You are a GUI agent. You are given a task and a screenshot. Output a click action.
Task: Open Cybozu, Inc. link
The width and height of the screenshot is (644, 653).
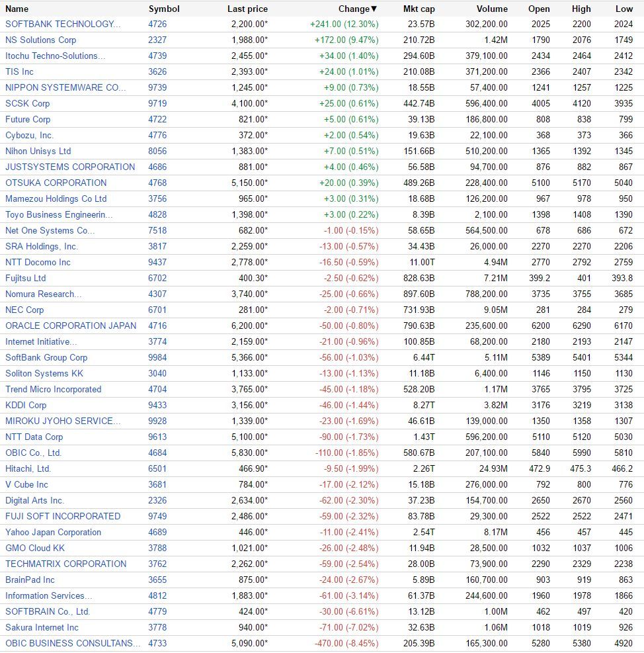pyautogui.click(x=30, y=136)
